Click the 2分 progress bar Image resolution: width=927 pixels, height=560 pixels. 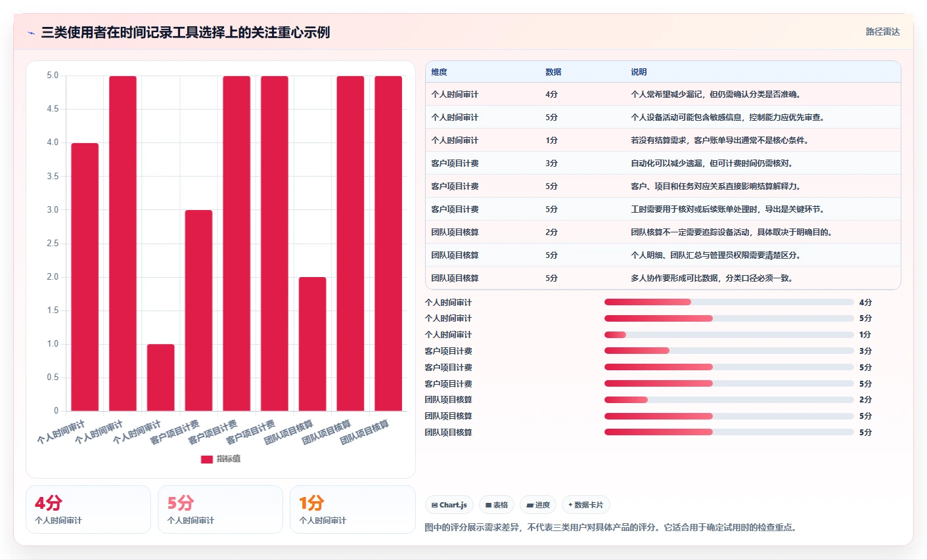click(x=729, y=400)
